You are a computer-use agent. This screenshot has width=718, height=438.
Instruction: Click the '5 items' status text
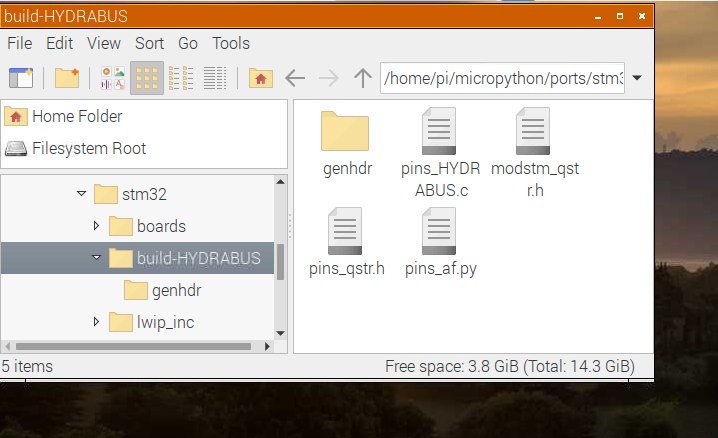click(27, 366)
